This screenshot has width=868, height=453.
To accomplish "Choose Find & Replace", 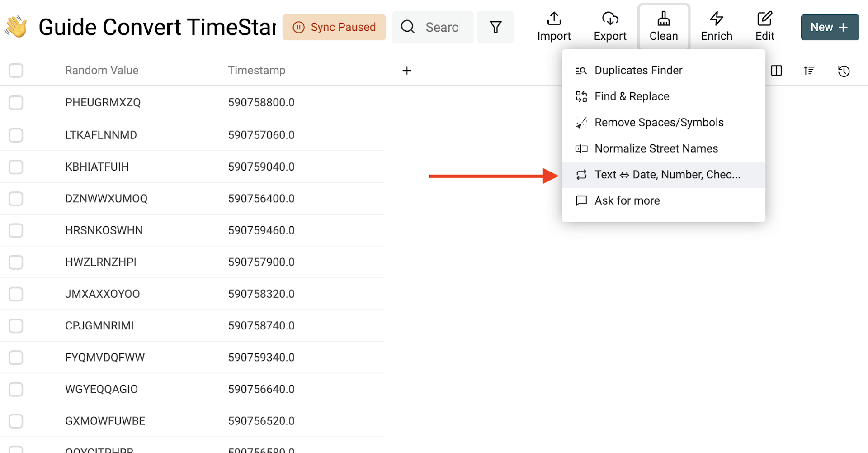I will 632,96.
